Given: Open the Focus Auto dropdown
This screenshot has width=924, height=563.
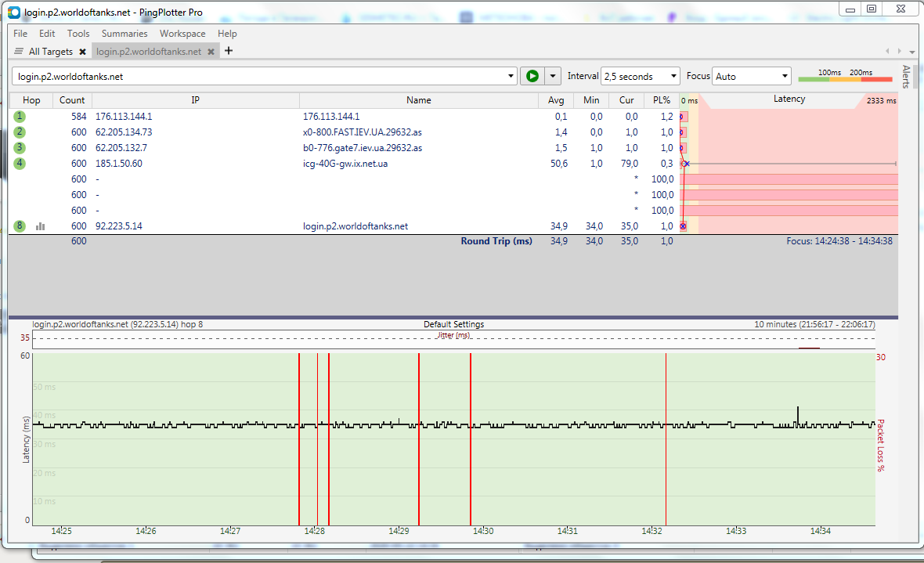Looking at the screenshot, I should [784, 77].
